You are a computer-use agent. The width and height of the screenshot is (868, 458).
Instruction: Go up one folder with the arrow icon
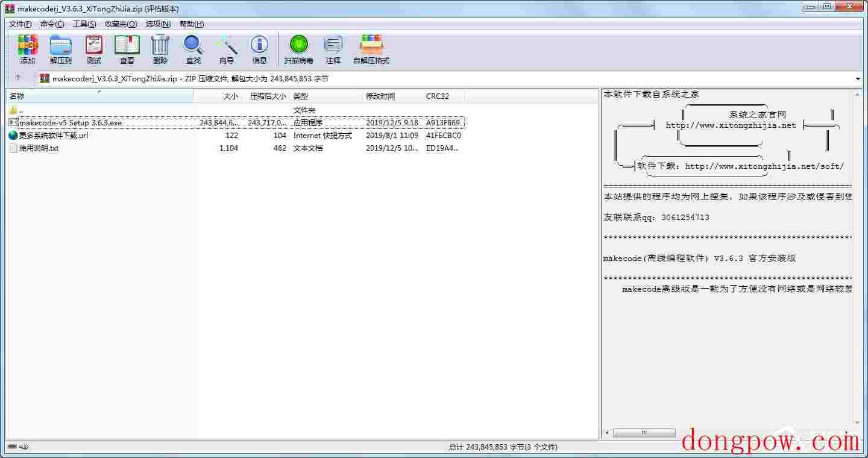[18, 78]
